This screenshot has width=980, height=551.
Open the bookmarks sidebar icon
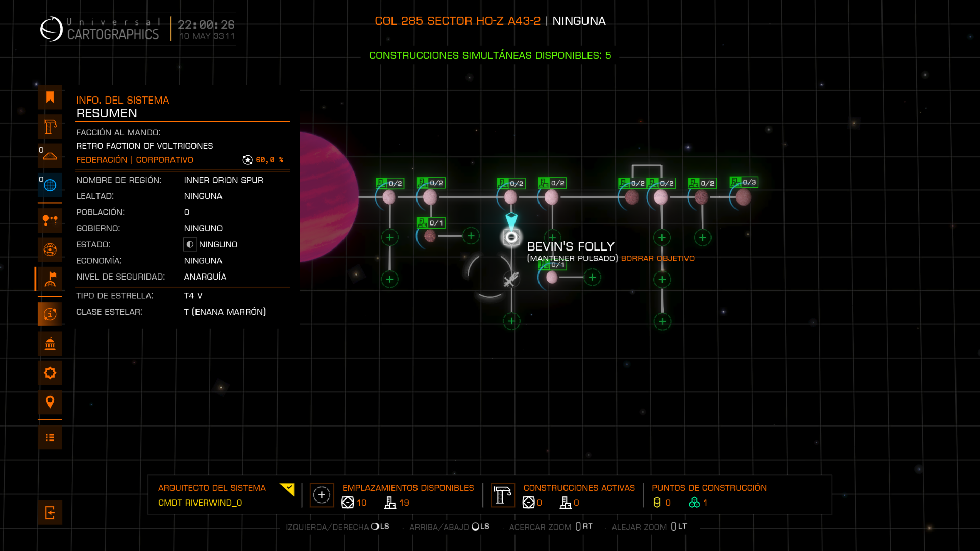tap(50, 97)
